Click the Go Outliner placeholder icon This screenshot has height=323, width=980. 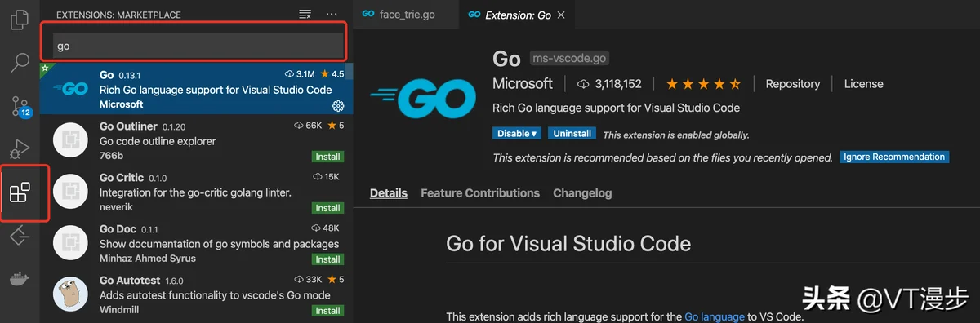tap(70, 140)
